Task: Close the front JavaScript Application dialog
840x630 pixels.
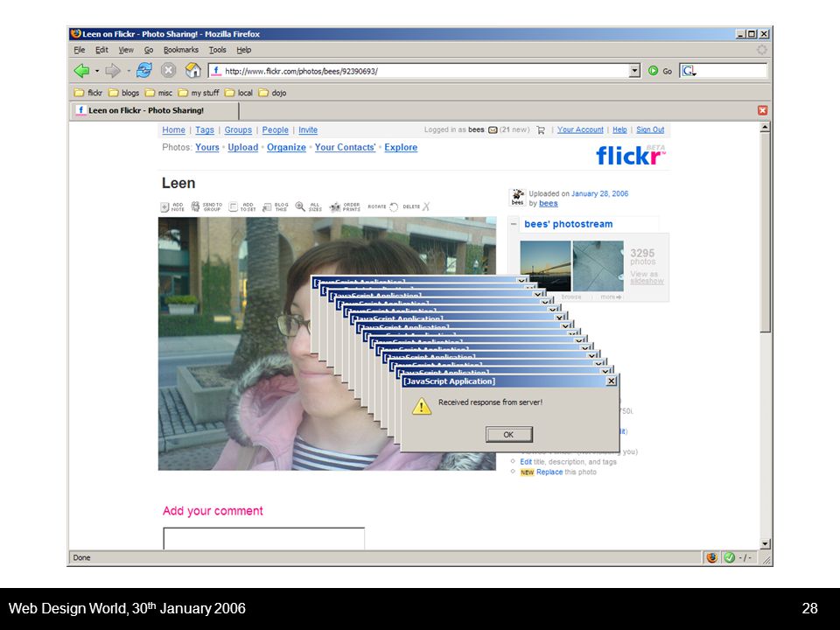Action: pos(612,381)
